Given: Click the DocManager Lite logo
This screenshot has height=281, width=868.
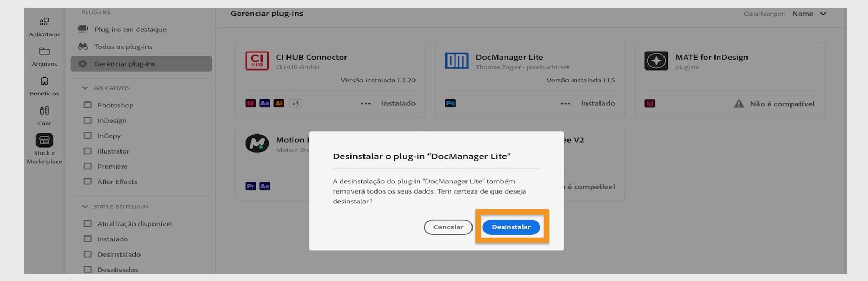Looking at the screenshot, I should pyautogui.click(x=457, y=61).
